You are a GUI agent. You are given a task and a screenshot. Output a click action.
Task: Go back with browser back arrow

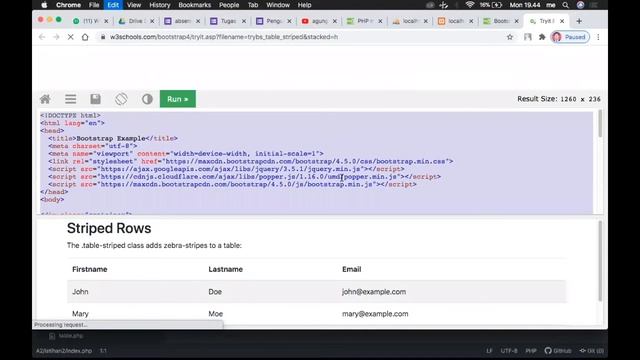tap(42, 37)
